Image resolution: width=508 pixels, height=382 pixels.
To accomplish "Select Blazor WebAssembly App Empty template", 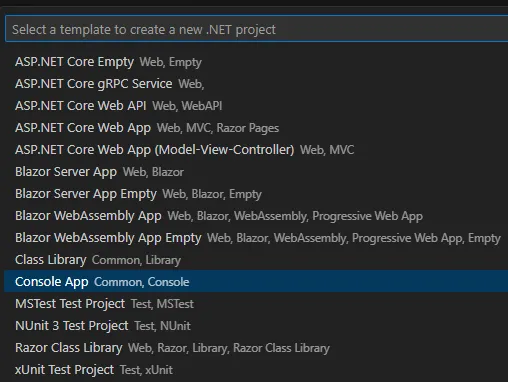I will 256,238.
